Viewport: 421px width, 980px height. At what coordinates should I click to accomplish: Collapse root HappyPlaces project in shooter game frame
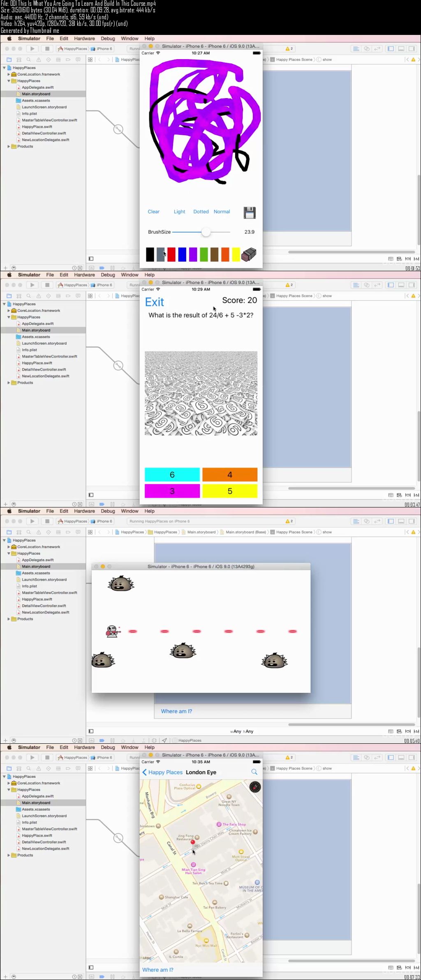[x=4, y=540]
